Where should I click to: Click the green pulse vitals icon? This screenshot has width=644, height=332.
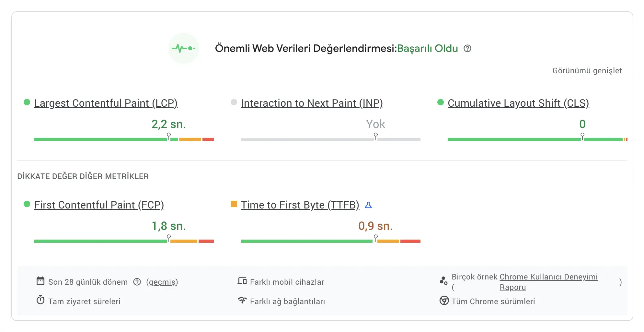(183, 49)
